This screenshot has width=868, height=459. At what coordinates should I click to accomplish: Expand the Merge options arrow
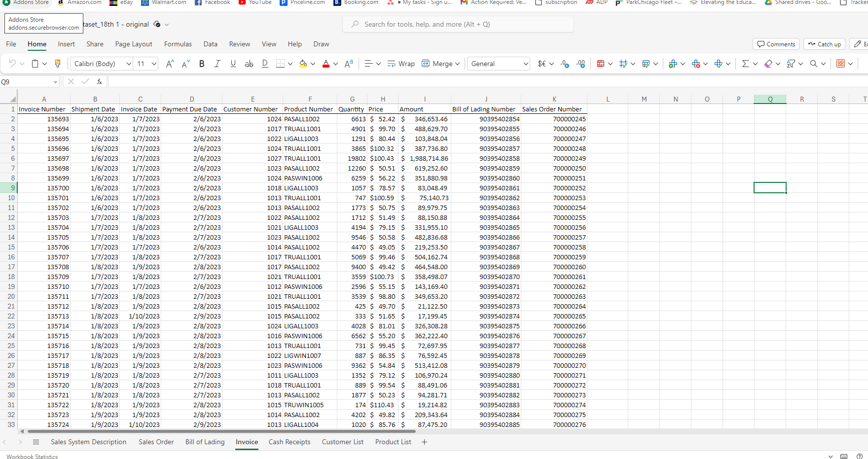click(x=457, y=64)
